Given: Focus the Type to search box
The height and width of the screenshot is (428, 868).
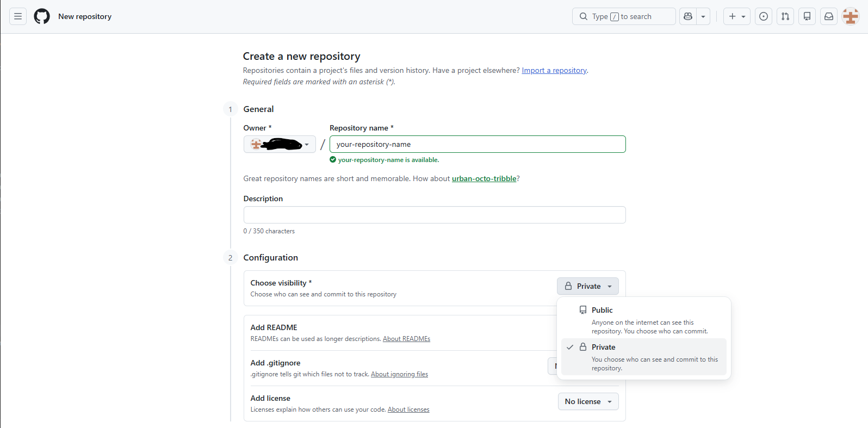Looking at the screenshot, I should (x=623, y=16).
